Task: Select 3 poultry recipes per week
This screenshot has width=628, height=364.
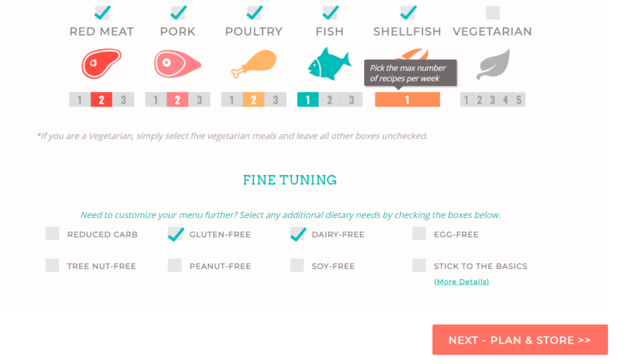Action: coord(275,100)
